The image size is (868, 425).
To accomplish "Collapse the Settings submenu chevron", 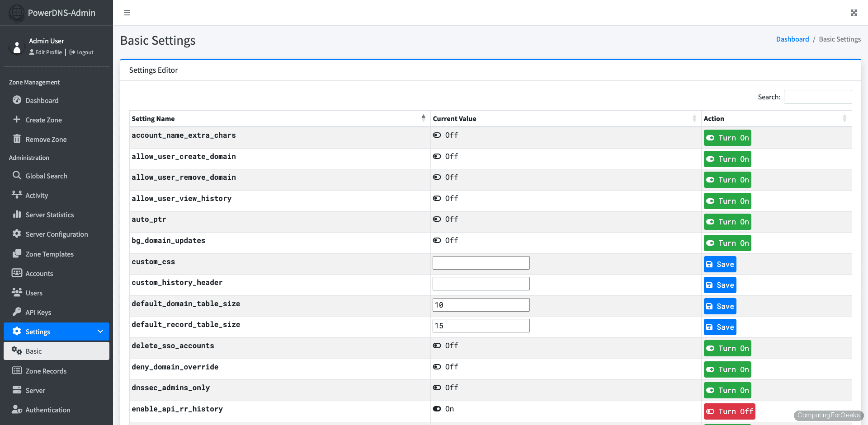I will coord(100,331).
